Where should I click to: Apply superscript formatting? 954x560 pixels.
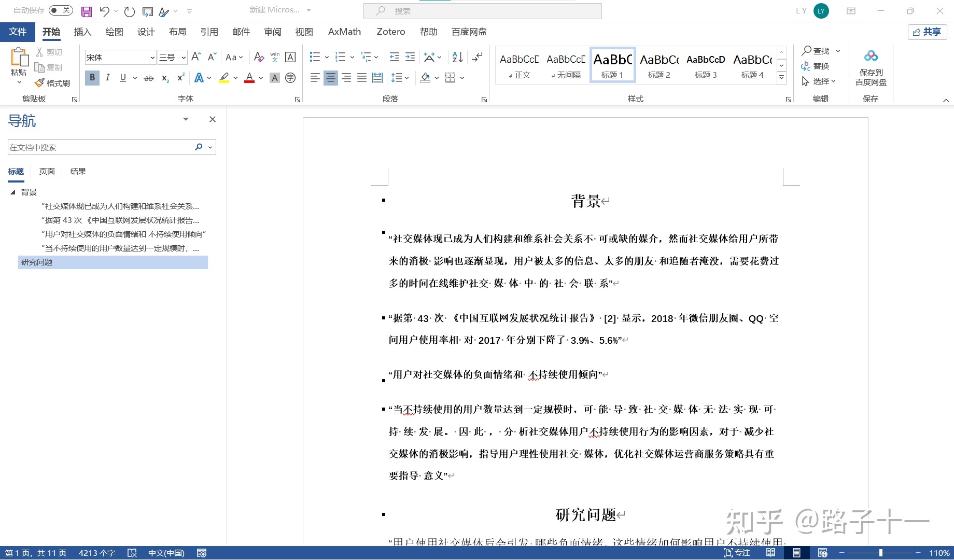pyautogui.click(x=180, y=78)
